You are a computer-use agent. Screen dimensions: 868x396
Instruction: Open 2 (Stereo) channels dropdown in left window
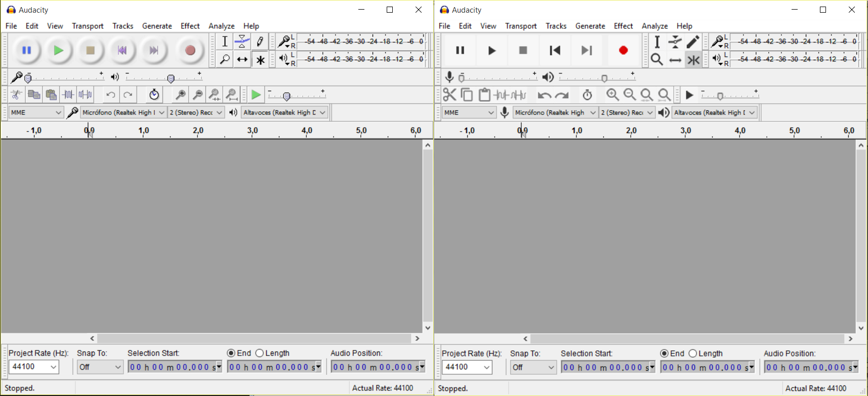pos(196,112)
